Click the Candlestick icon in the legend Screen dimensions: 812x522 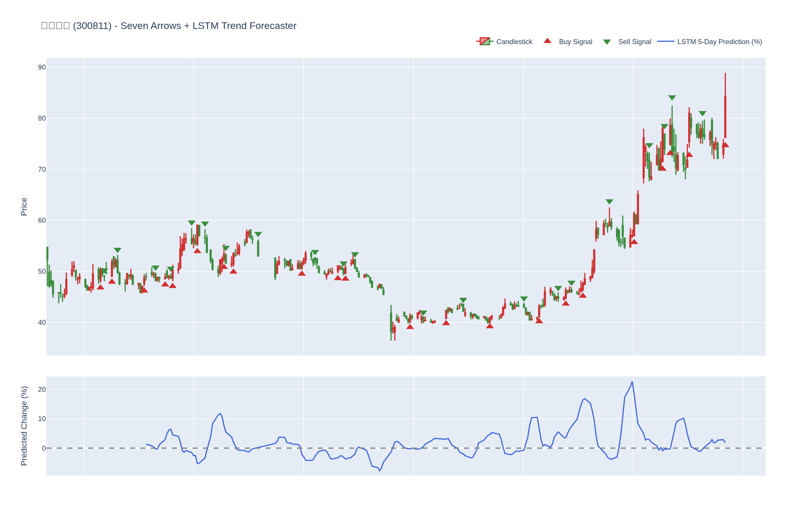click(x=485, y=41)
